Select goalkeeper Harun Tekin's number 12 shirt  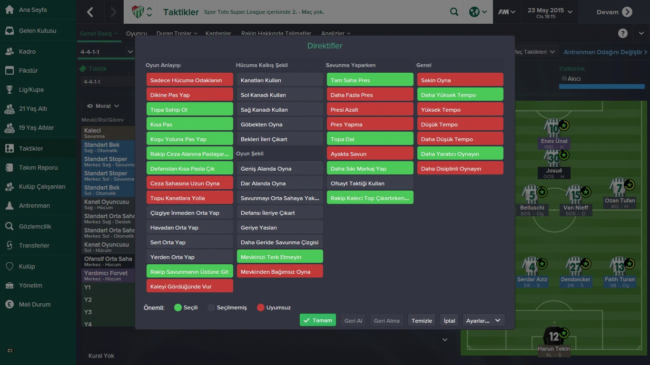tap(554, 337)
